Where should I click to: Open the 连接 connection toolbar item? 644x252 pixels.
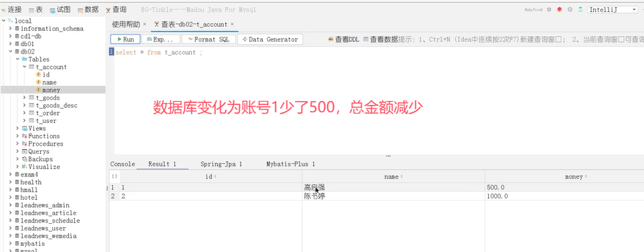[12, 9]
